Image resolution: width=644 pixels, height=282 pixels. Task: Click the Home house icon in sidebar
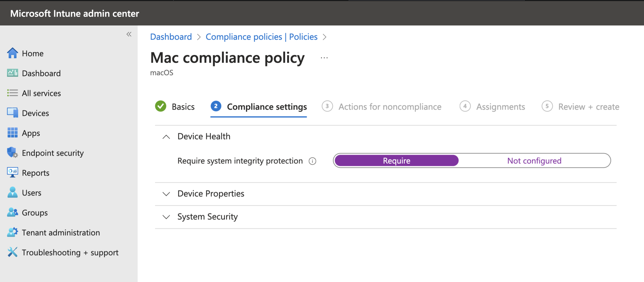coord(12,53)
